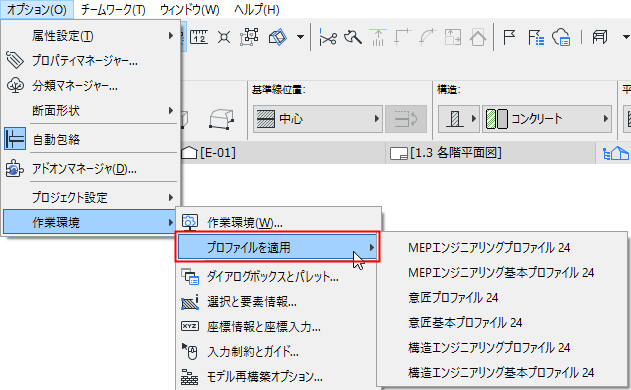
Task: Click the flag marker toolbar icon
Action: [x=509, y=37]
